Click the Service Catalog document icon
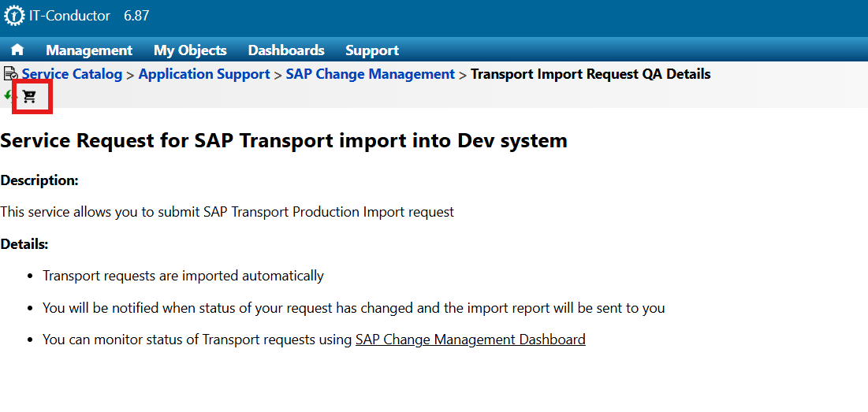Viewport: 868px width, 412px height. pyautogui.click(x=10, y=74)
